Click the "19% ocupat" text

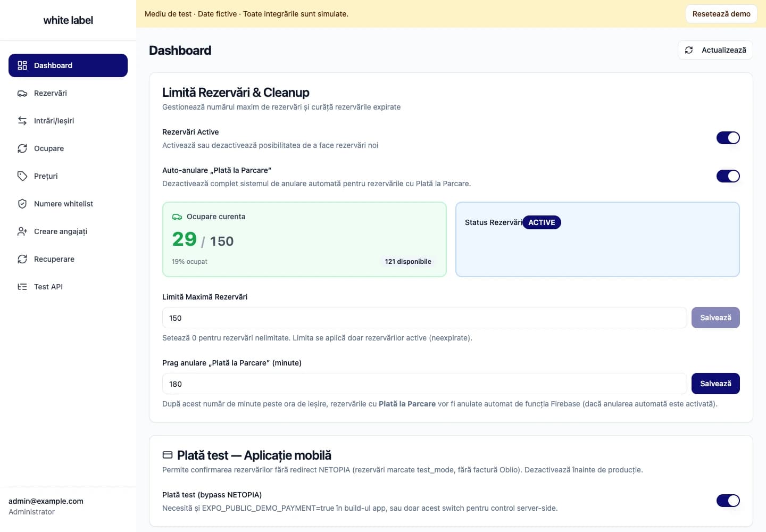(x=189, y=262)
